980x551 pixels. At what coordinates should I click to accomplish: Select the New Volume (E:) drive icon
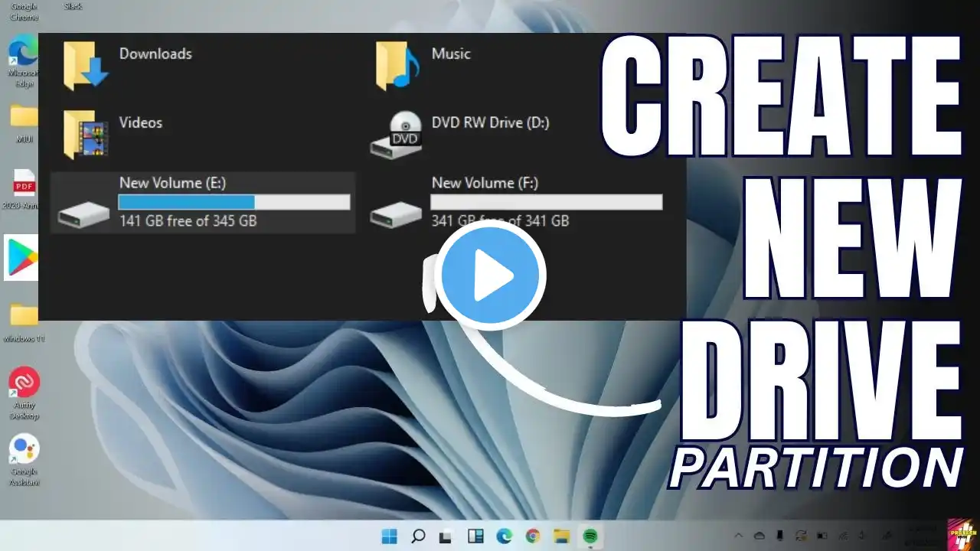(83, 215)
